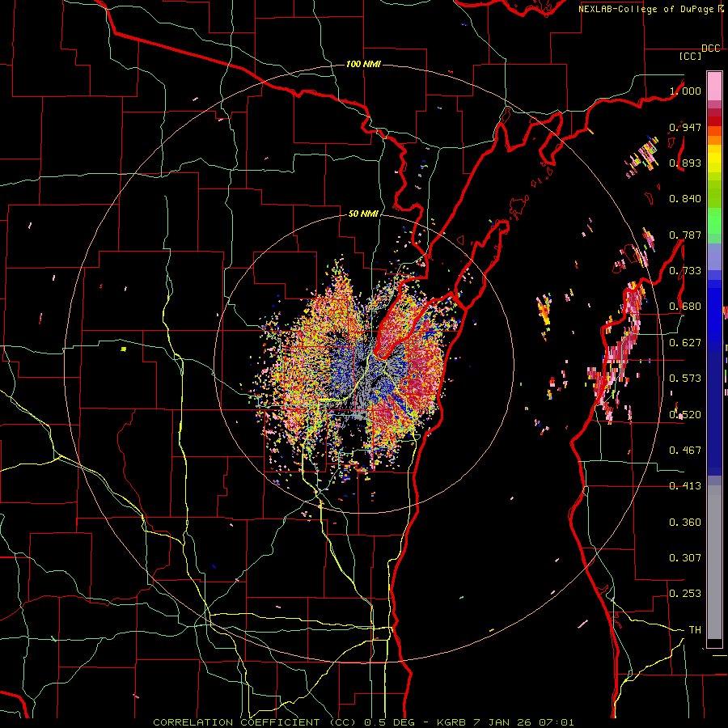Select the 0.627 scale value
The width and height of the screenshot is (728, 728).
685,343
